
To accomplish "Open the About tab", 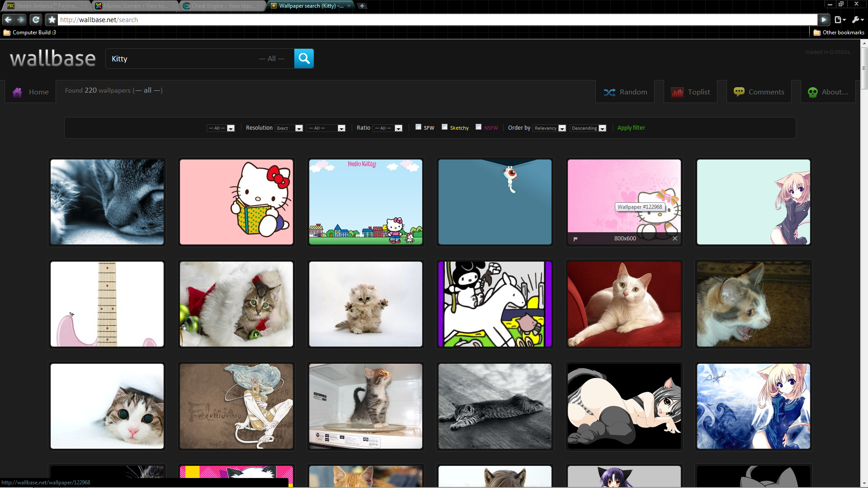I will (828, 92).
